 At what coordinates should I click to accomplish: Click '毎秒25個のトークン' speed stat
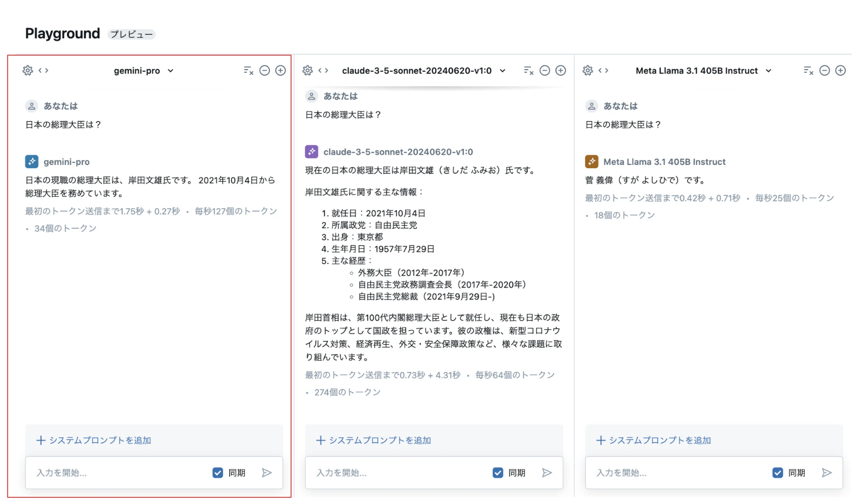tap(795, 198)
